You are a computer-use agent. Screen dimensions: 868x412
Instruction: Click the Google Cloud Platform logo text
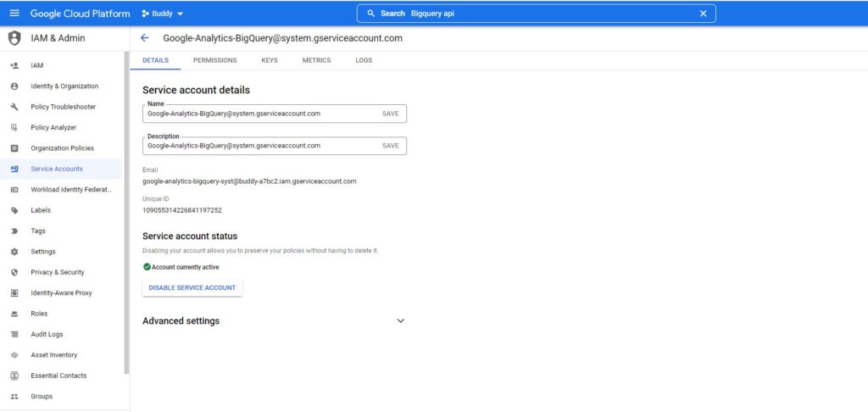coord(81,14)
